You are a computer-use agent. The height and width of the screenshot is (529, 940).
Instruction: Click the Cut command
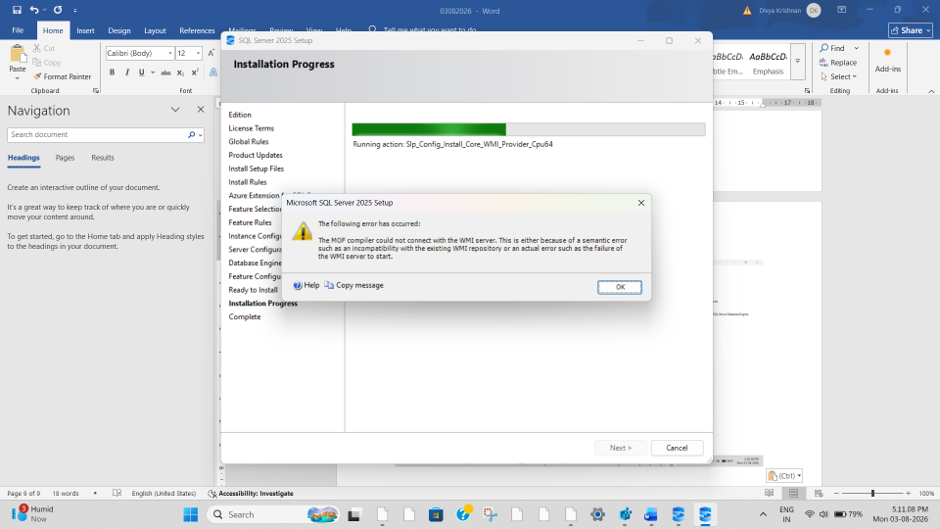[x=43, y=48]
